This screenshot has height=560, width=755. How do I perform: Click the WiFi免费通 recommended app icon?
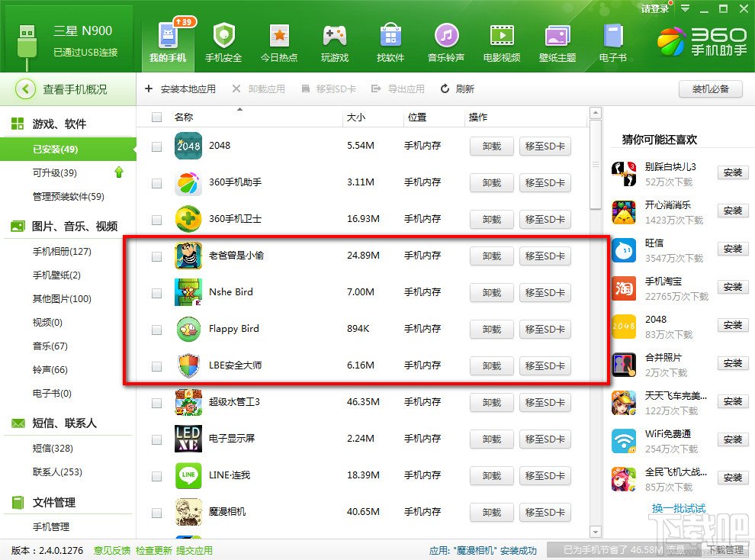pyautogui.click(x=624, y=440)
